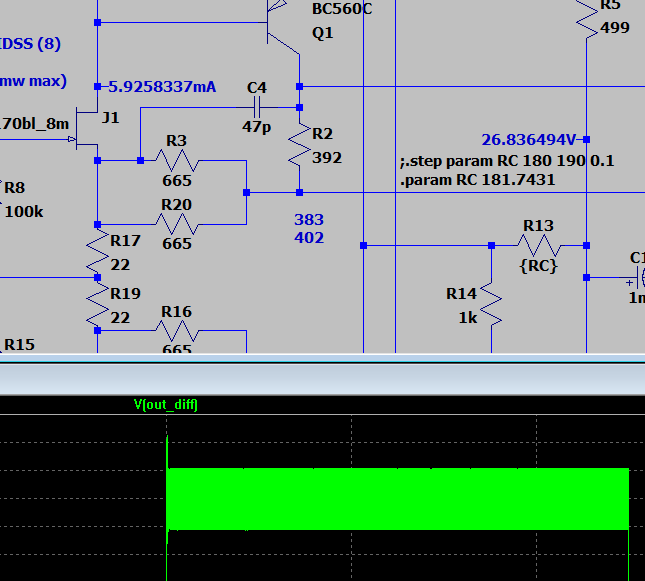Viewport: 645px width, 581px height.
Task: Click the 47p capacitor value
Action: 256,127
